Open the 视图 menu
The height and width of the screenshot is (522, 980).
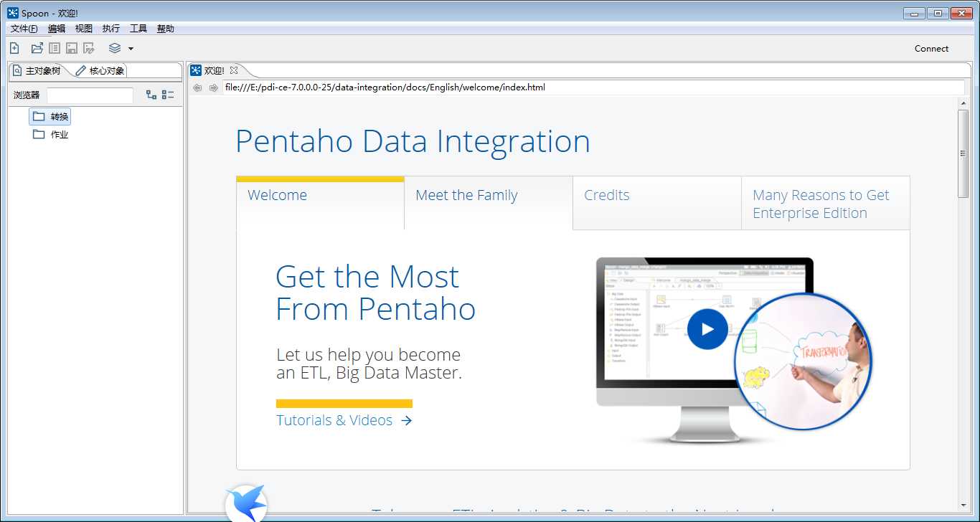coord(84,29)
